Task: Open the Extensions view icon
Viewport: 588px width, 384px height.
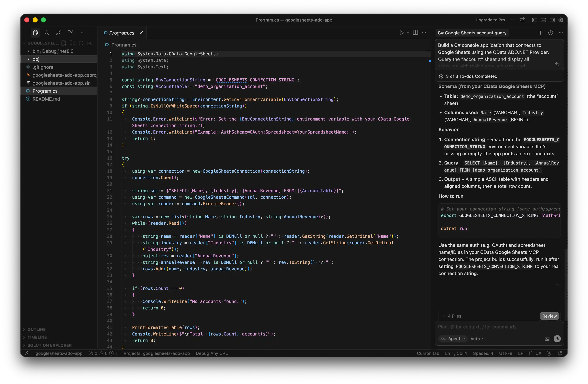Action: [x=70, y=33]
